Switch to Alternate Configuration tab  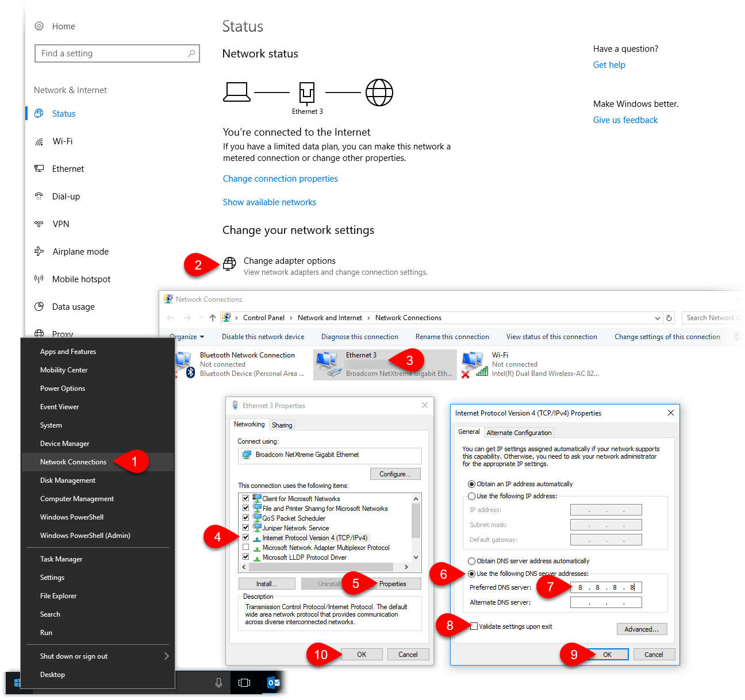[519, 432]
